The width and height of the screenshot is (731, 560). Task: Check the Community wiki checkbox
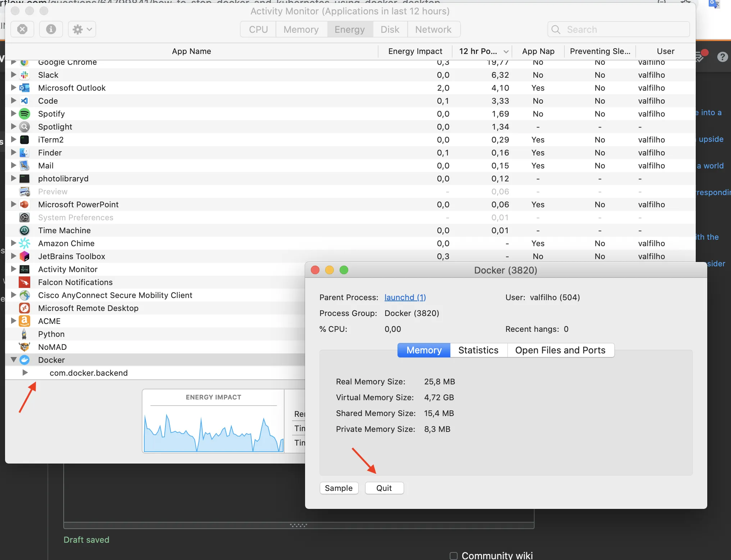(454, 556)
